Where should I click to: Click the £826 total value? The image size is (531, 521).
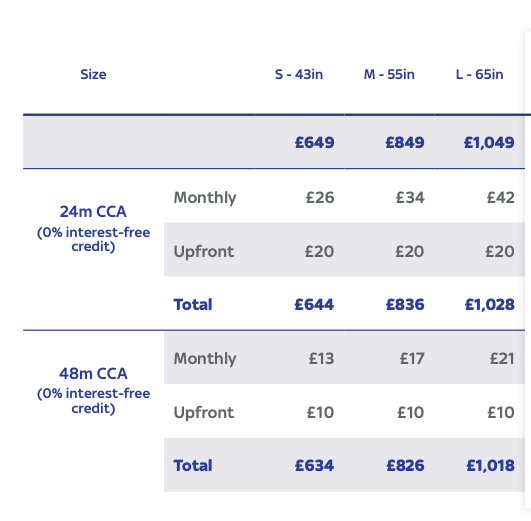pyautogui.click(x=405, y=465)
